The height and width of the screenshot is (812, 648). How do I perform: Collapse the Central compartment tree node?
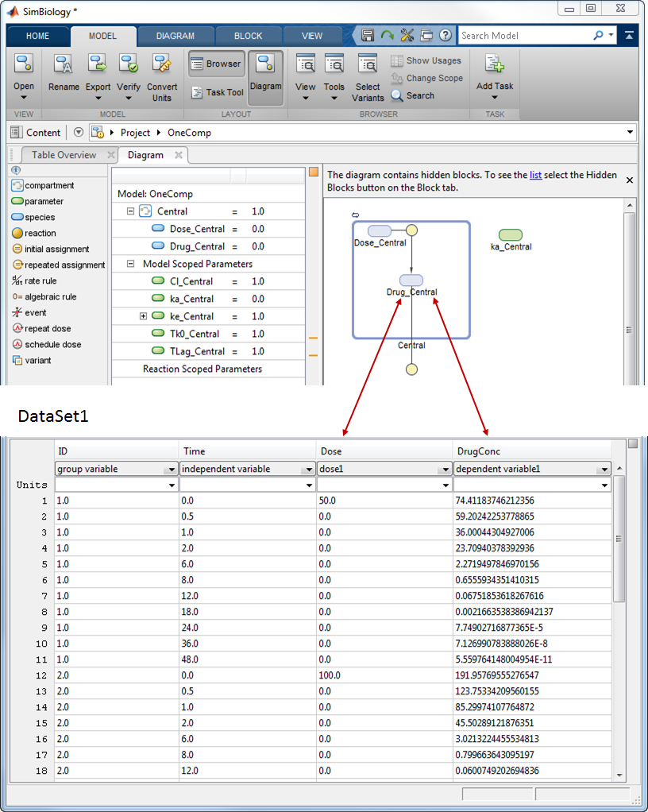[130, 211]
